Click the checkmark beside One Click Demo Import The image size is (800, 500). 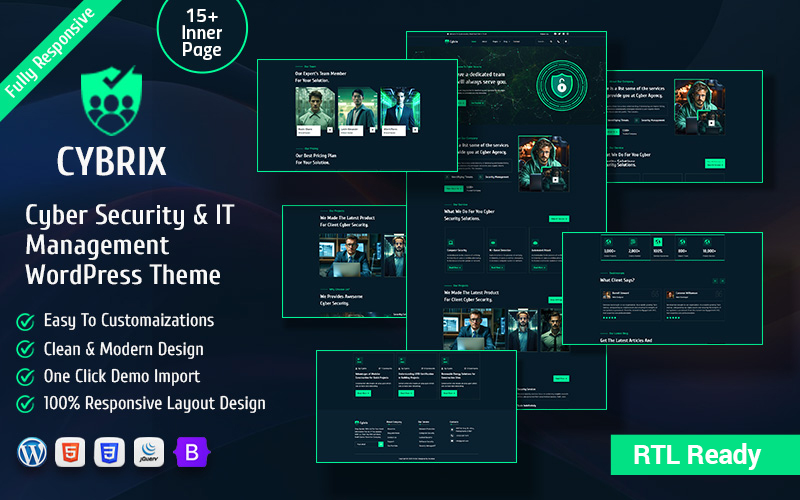[x=25, y=377]
